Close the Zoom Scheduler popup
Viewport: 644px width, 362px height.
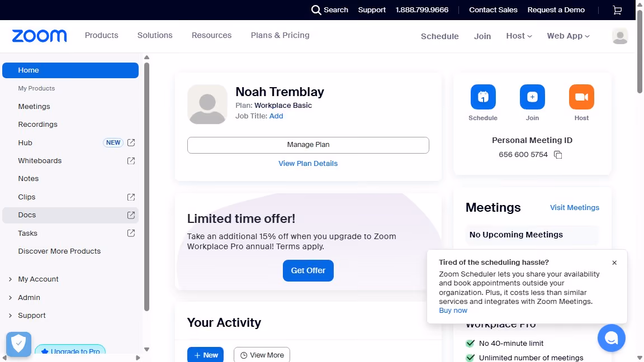click(614, 263)
